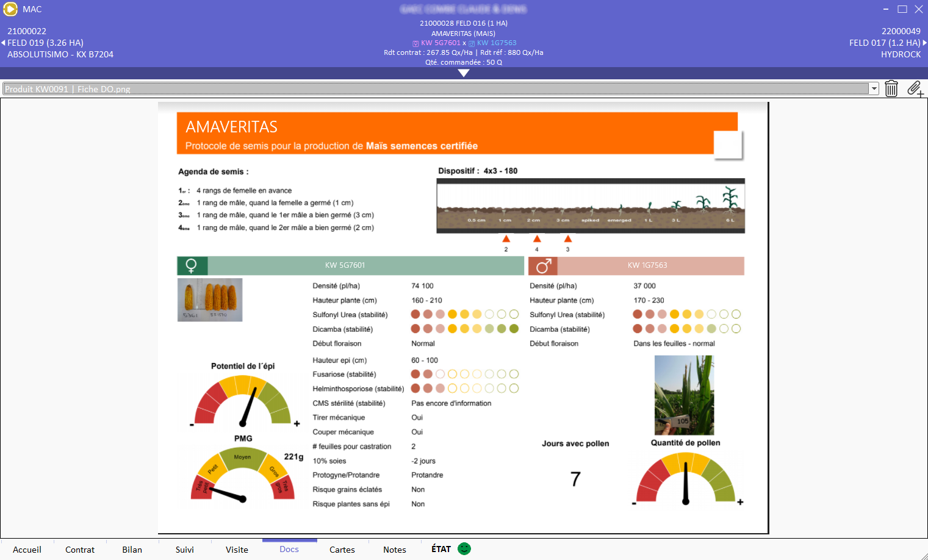
Task: Click the KW 5G7601 female parent link
Action: click(441, 43)
